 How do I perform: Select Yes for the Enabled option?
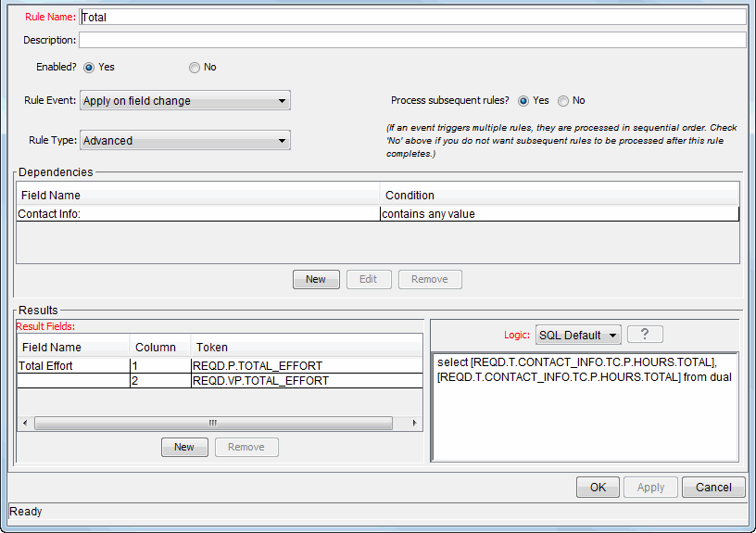(90, 68)
